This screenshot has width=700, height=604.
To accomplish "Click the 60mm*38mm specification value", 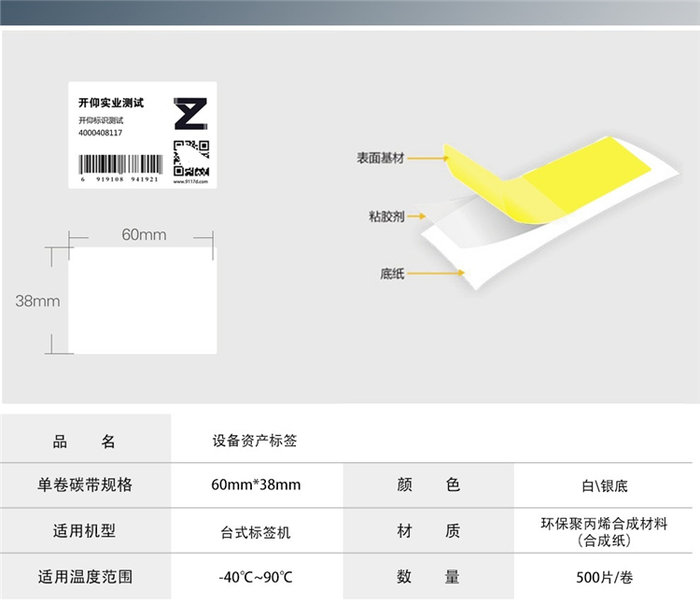I will (256, 485).
